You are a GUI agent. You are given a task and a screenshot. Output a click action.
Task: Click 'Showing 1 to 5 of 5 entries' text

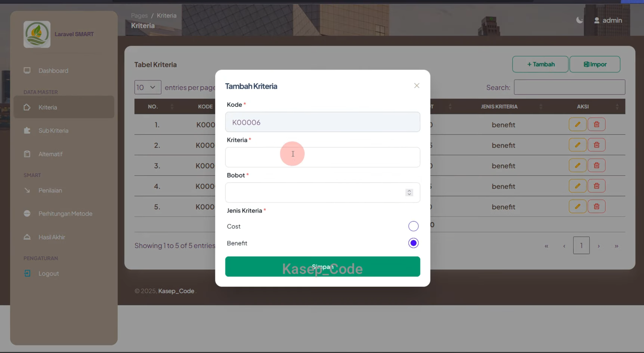(175, 246)
